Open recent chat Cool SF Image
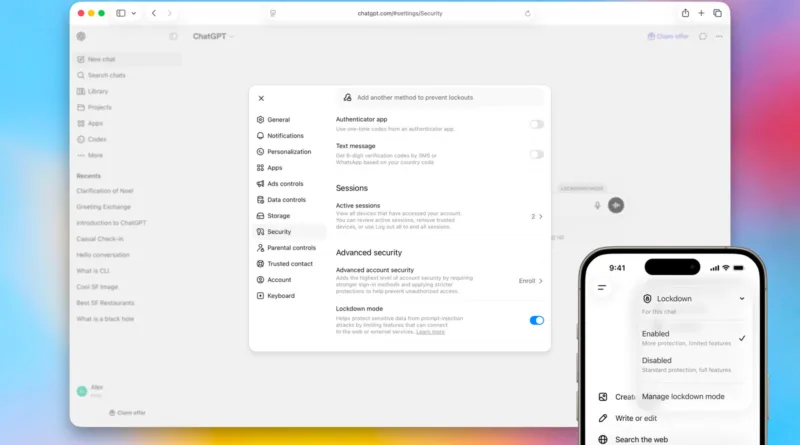Screen dimensions: 800x445 97,287
